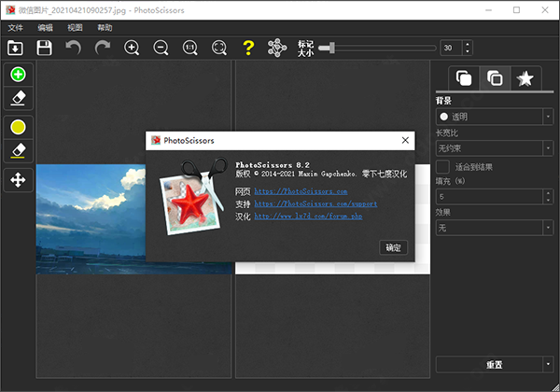Select the green foreground marker tool
This screenshot has height=392, width=560.
(19, 75)
